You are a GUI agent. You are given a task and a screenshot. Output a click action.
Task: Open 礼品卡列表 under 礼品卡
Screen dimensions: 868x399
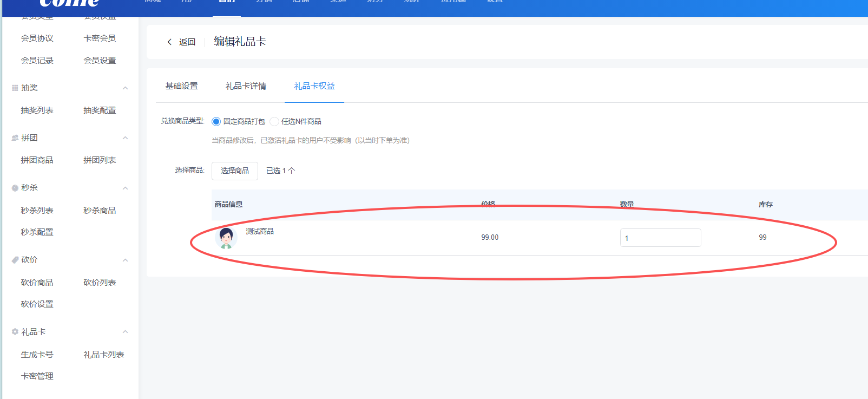(104, 354)
